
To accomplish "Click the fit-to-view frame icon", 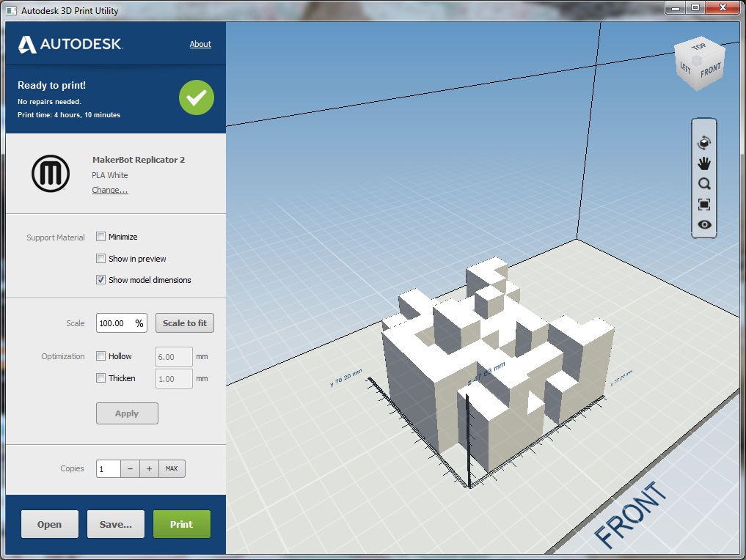I will 704,205.
